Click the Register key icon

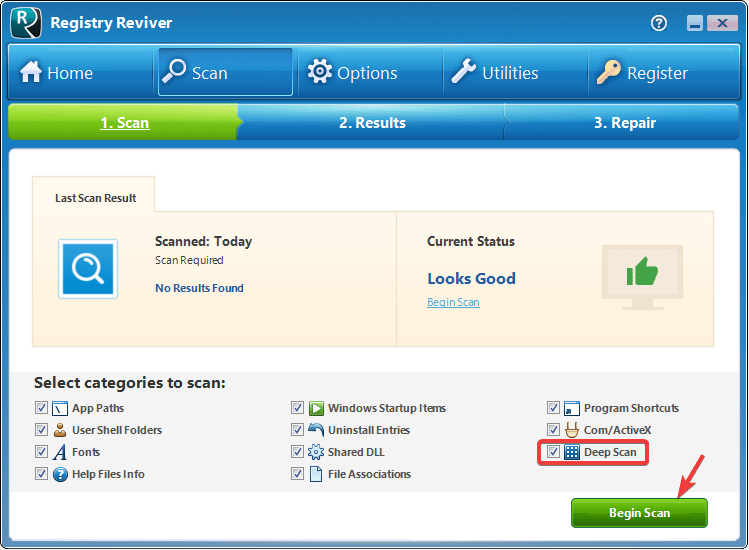pyautogui.click(x=609, y=72)
